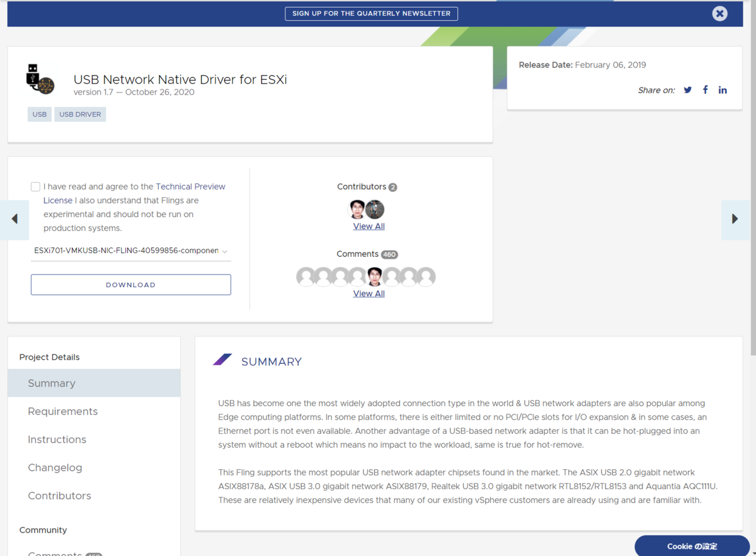Share on Facebook icon

706,90
